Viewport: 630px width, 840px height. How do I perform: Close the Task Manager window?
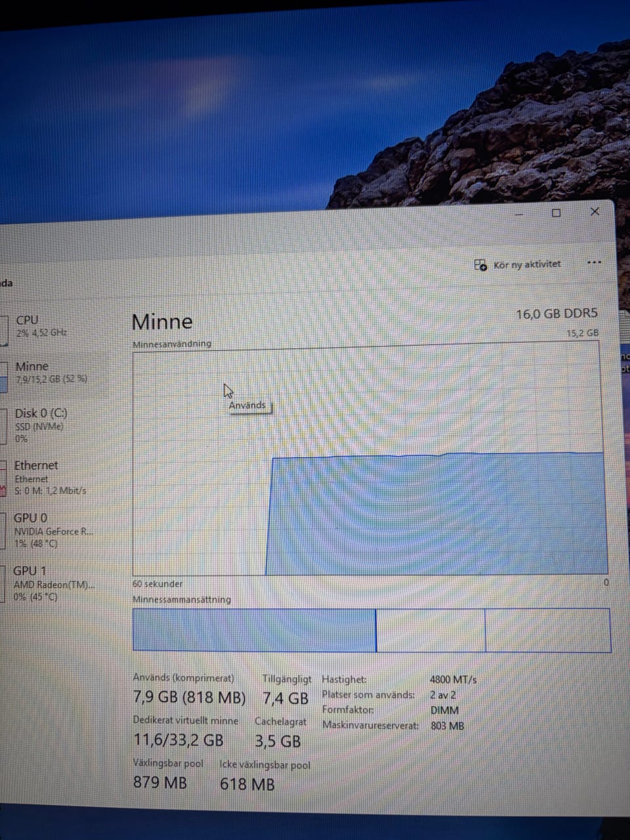tap(595, 211)
